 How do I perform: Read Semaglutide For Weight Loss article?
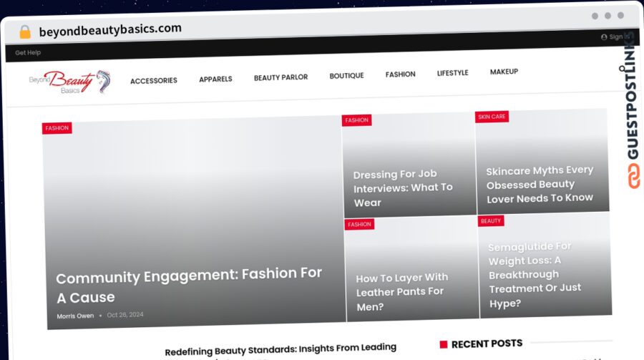pos(535,275)
